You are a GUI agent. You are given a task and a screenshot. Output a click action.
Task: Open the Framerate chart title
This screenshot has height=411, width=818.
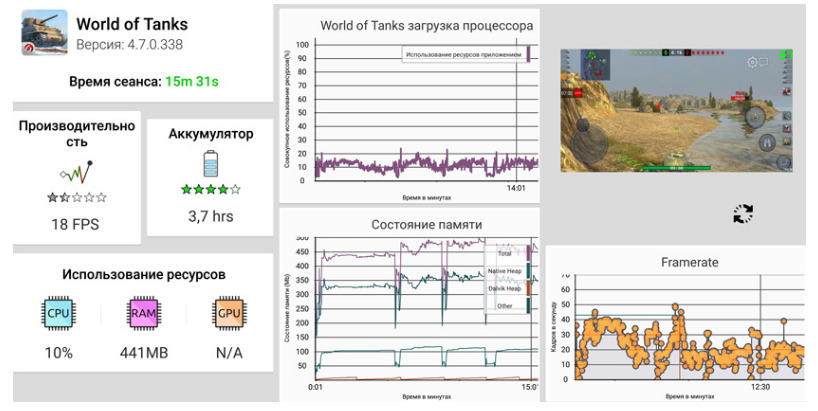689,262
